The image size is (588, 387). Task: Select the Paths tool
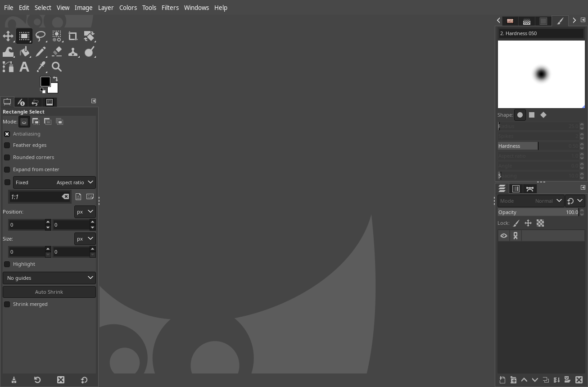point(8,67)
